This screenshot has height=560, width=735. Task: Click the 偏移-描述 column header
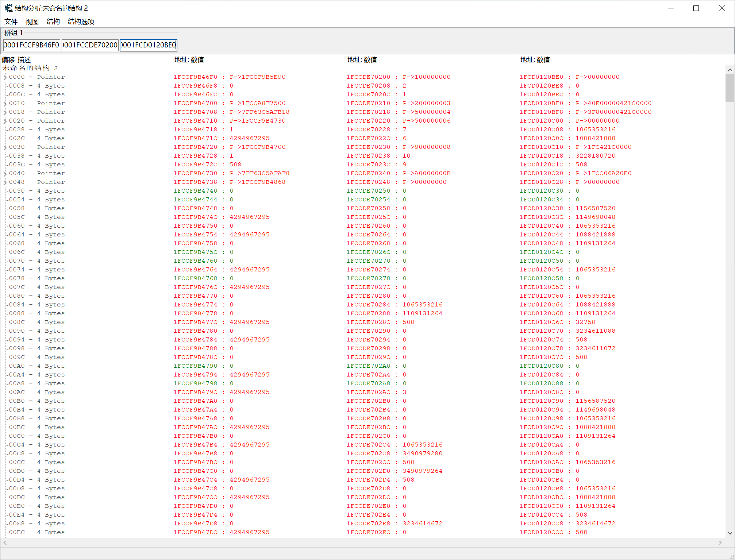(x=87, y=60)
